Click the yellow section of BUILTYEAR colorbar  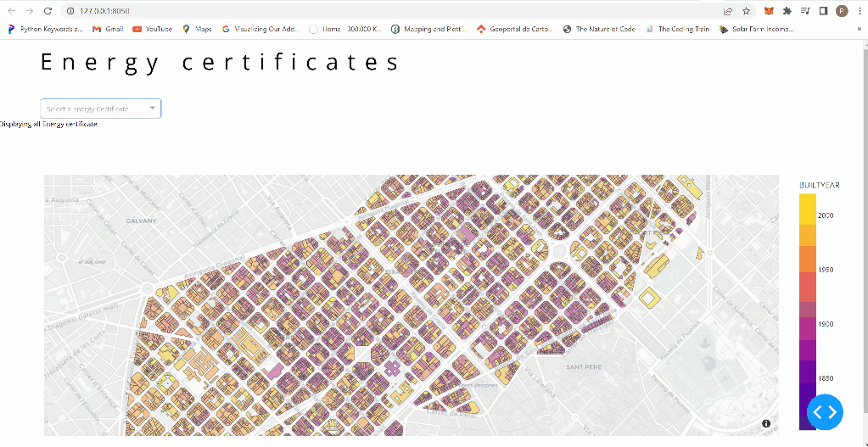[808, 208]
